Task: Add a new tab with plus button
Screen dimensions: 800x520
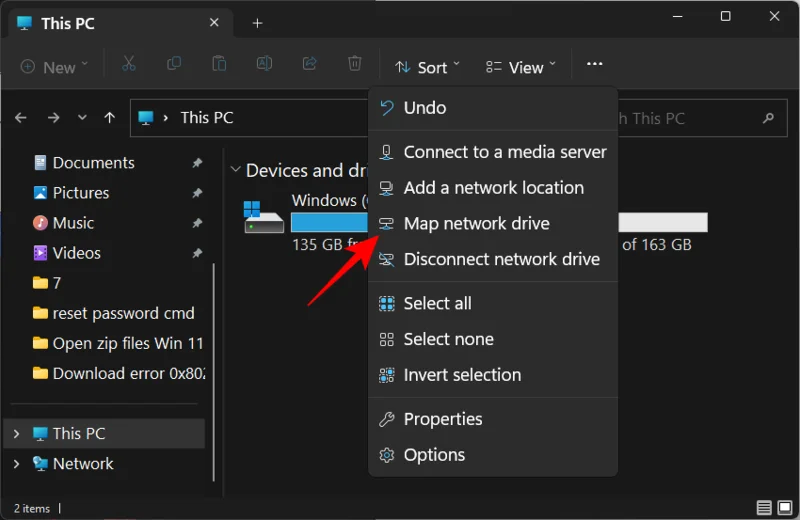Action: (x=258, y=23)
